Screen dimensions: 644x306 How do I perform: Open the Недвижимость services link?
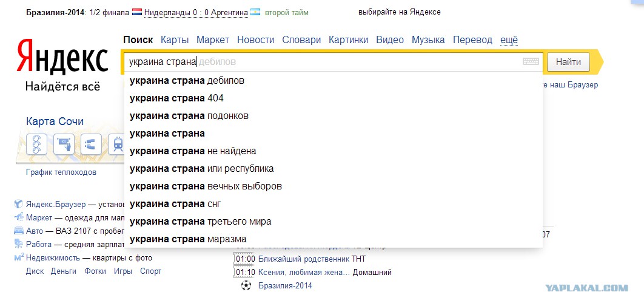click(x=53, y=258)
